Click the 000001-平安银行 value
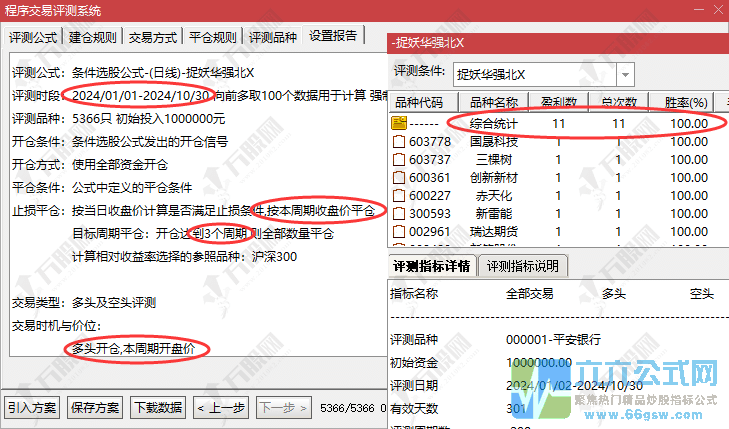The image size is (729, 429). coord(553,339)
